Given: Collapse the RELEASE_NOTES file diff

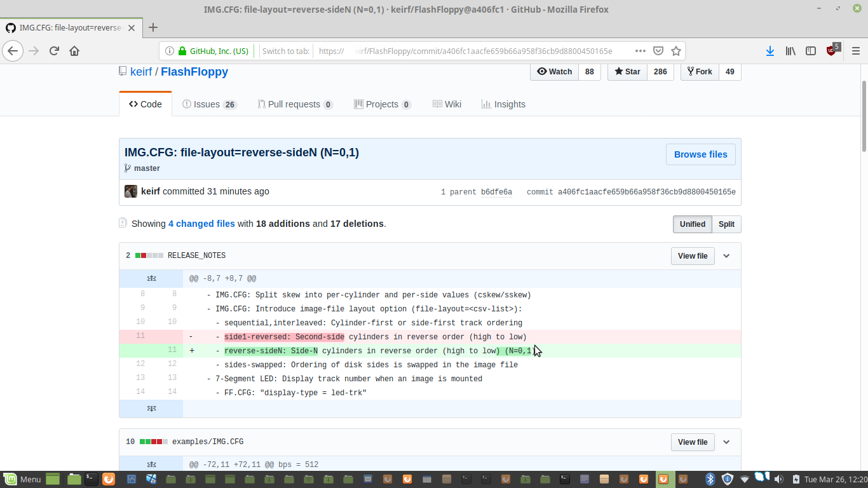Looking at the screenshot, I should (x=726, y=256).
